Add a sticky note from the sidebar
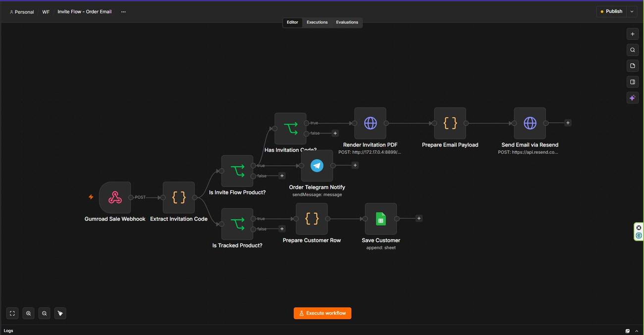 coord(632,66)
